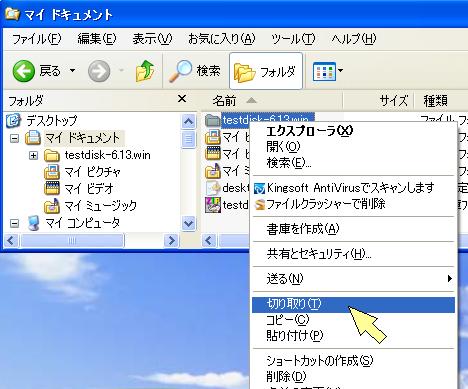Click right arrow of folder tree horizontal scrollbar
Image resolution: width=468 pixels, height=389 pixels.
tap(171, 240)
